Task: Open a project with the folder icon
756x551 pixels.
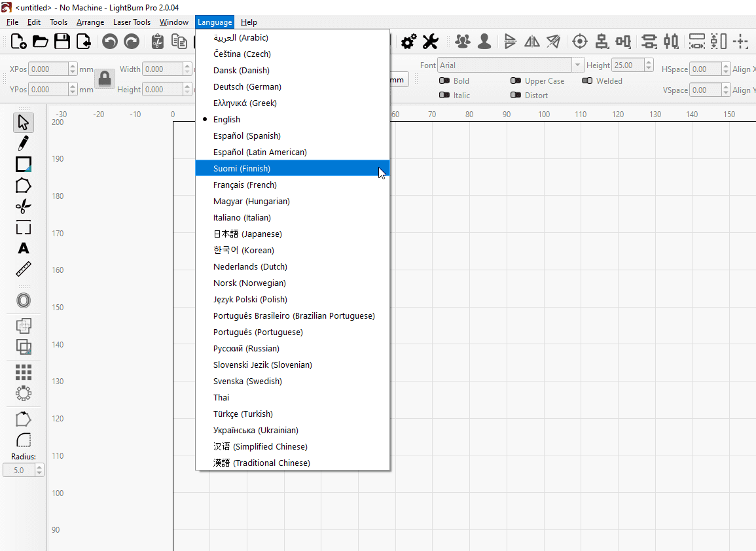Action: 40,41
